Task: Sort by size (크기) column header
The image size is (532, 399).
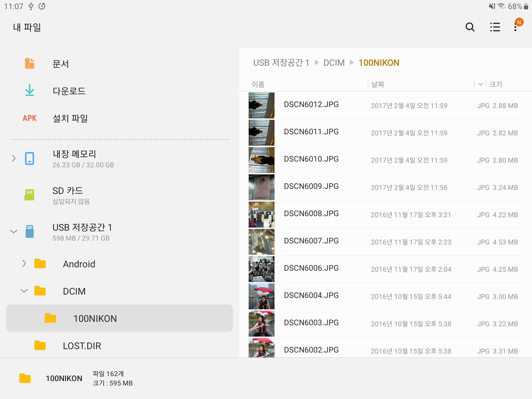Action: pos(496,84)
